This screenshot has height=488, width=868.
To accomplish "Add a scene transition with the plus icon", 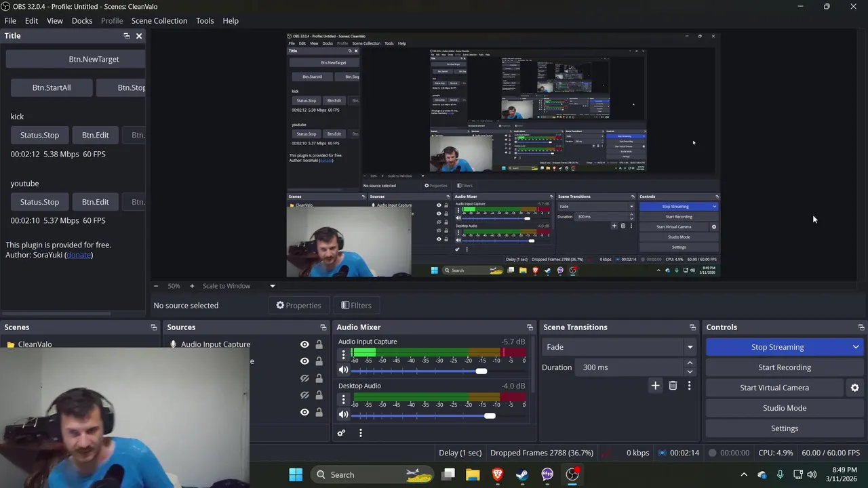I will tap(655, 386).
